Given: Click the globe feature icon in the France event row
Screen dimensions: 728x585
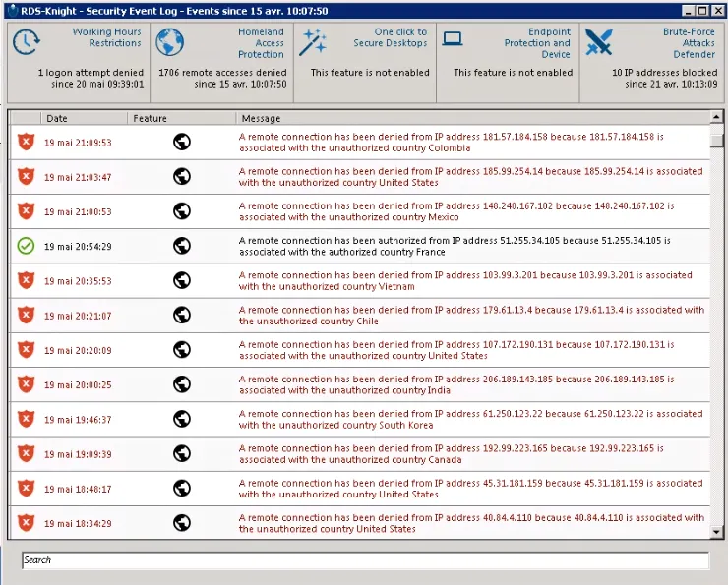Looking at the screenshot, I should 182,246.
